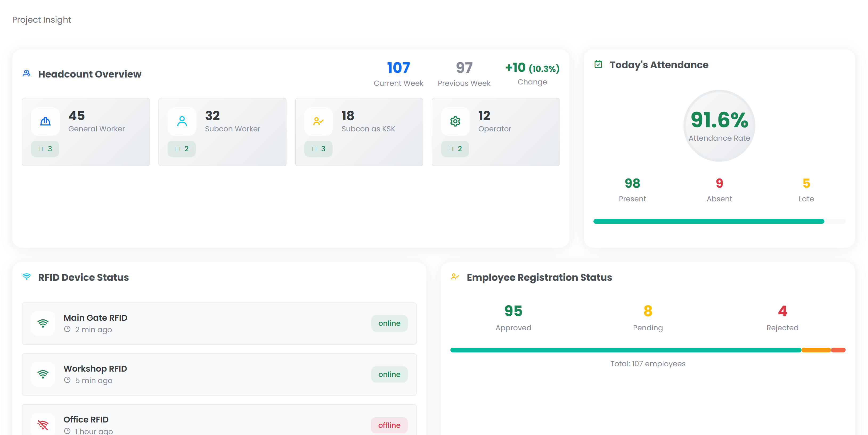Click the 91.6% attendance rate circle
This screenshot has width=868, height=435.
coord(719,126)
